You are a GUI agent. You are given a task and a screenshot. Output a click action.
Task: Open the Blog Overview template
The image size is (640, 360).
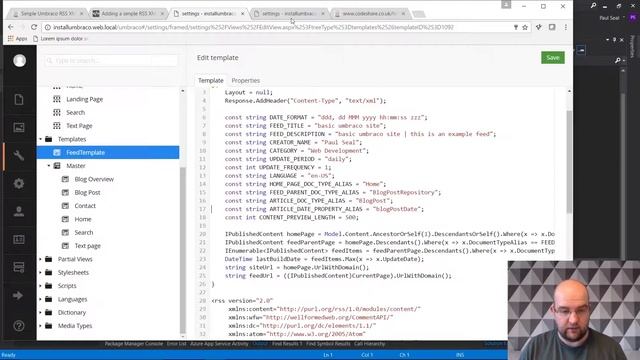(x=94, y=179)
